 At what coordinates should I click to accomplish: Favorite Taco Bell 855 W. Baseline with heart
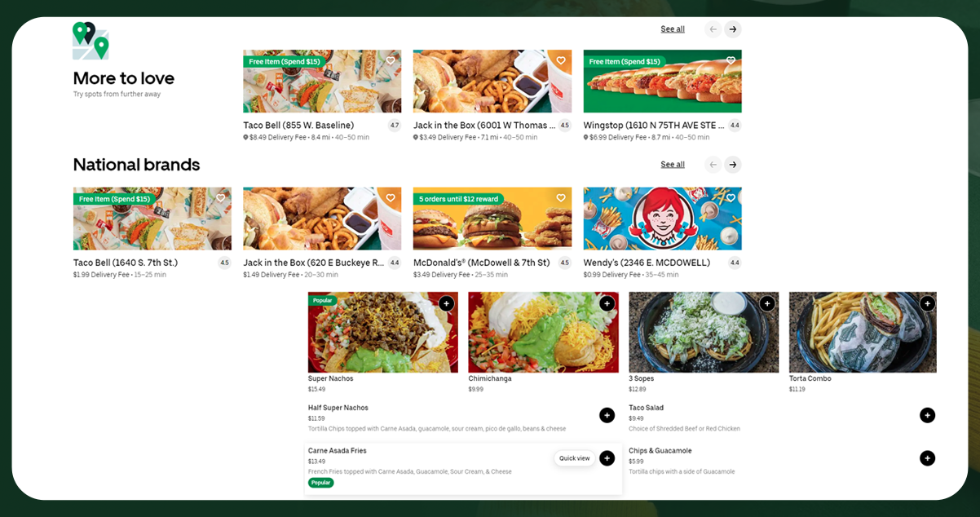[x=391, y=60]
